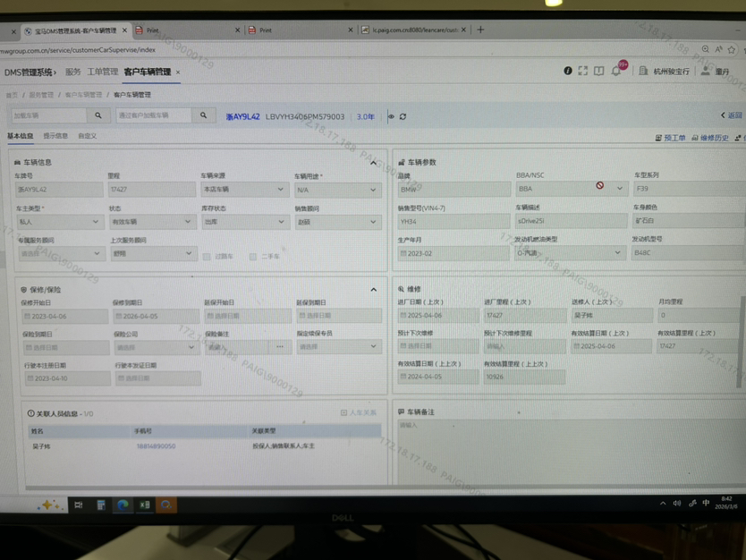The height and width of the screenshot is (560, 746).
Task: Click the 预工单 icon button
Action: (671, 138)
